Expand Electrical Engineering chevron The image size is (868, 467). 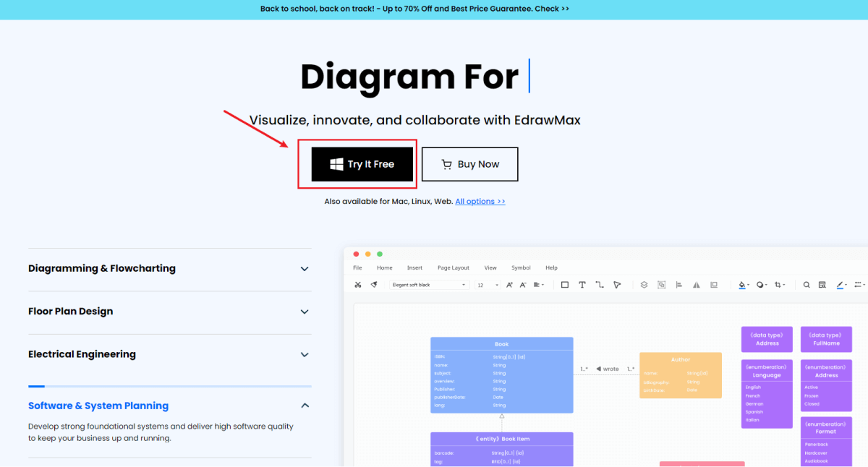(x=305, y=355)
